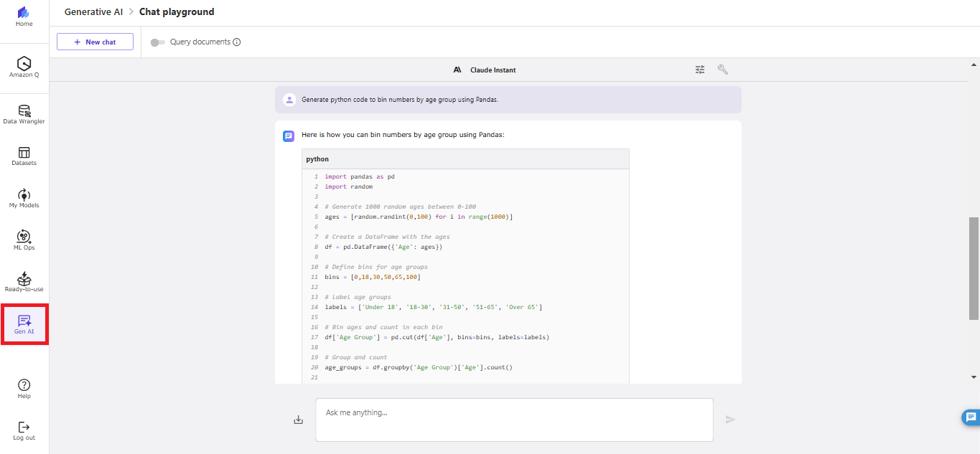Click the assistant response avatar icon

coord(289,136)
